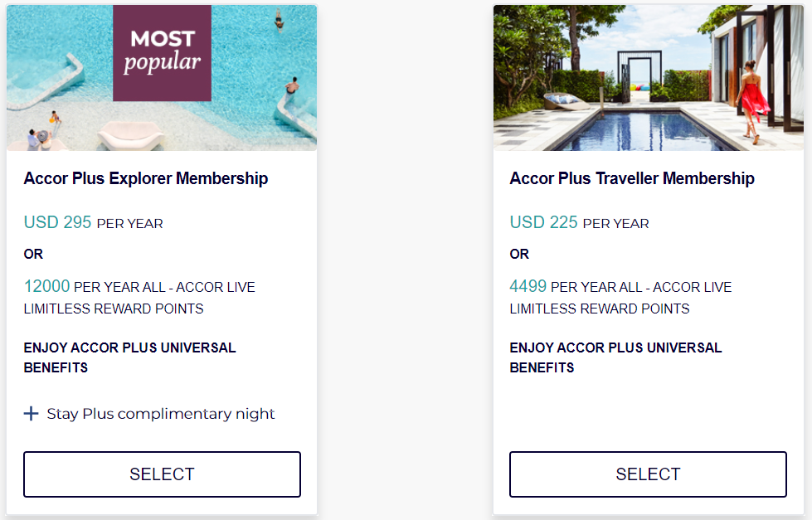Click the USD 295 per year price
Screen dimensions: 812x520
tap(93, 223)
